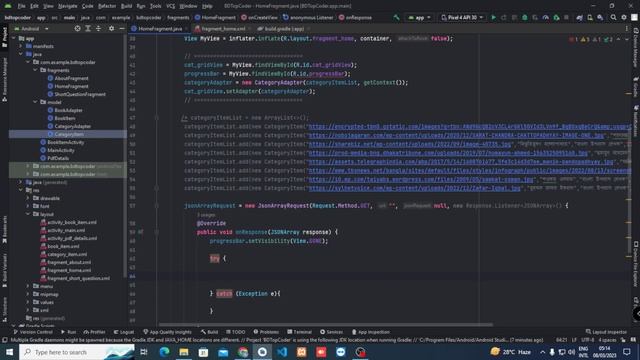Click the Microsoft Edge taskbar icon
Screen dimensions: 640x360
[x=164, y=352]
